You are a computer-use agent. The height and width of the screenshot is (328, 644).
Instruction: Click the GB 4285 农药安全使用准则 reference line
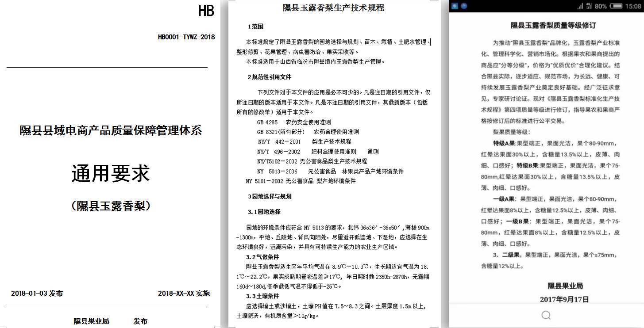293,122
